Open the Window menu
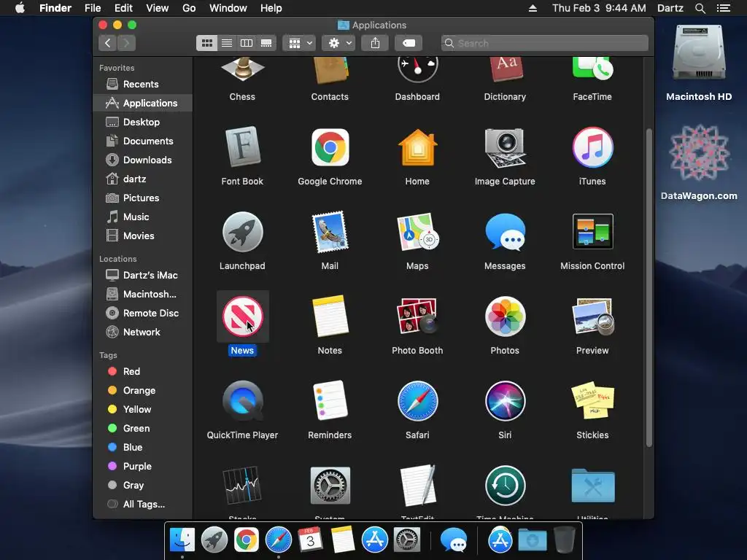 click(x=228, y=8)
